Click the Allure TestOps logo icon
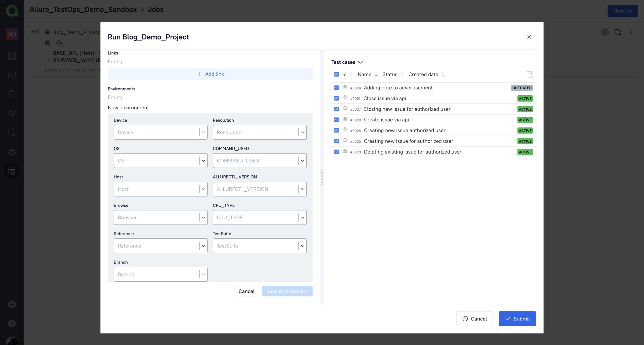This screenshot has height=345, width=644. tap(12, 11)
